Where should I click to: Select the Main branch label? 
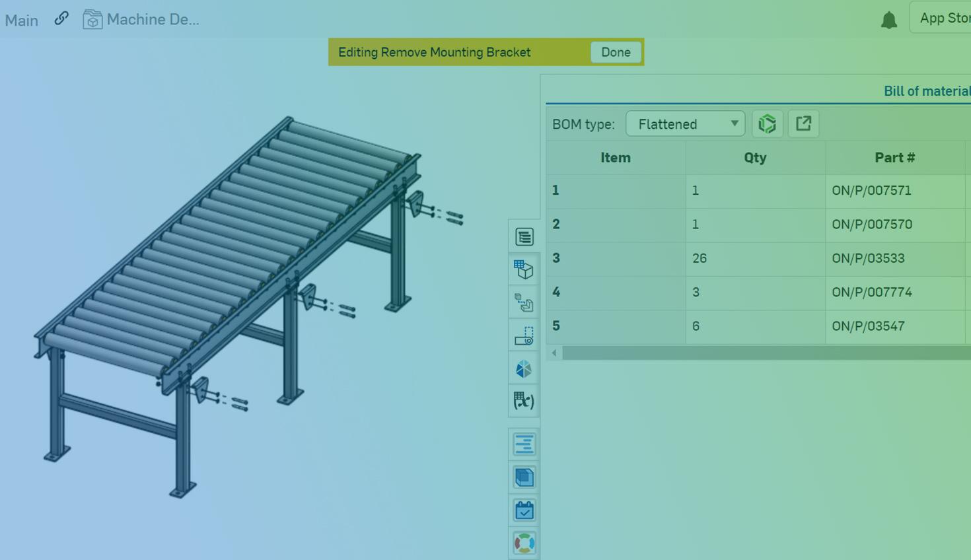[x=22, y=20]
